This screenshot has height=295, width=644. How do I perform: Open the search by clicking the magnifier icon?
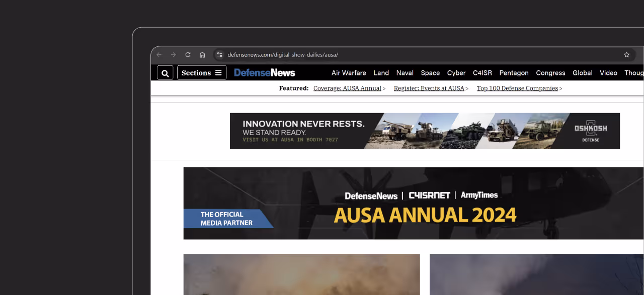pyautogui.click(x=165, y=72)
